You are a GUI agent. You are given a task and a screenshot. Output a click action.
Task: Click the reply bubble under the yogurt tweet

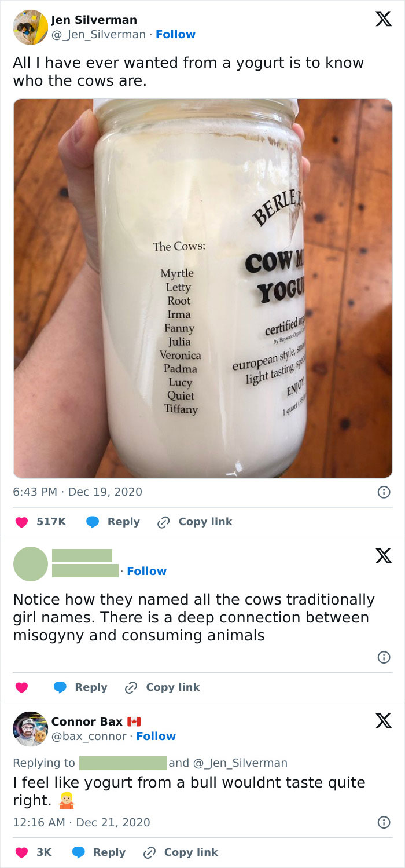(93, 522)
